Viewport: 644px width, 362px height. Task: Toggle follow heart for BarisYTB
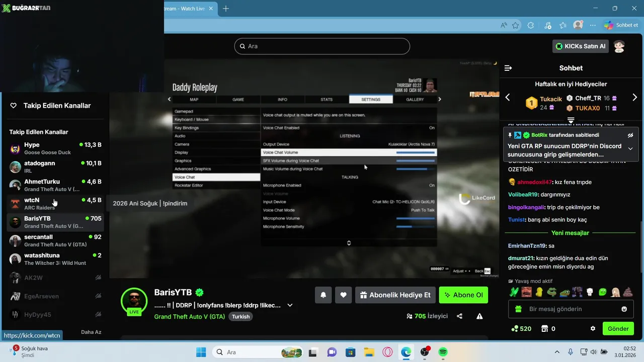(343, 295)
